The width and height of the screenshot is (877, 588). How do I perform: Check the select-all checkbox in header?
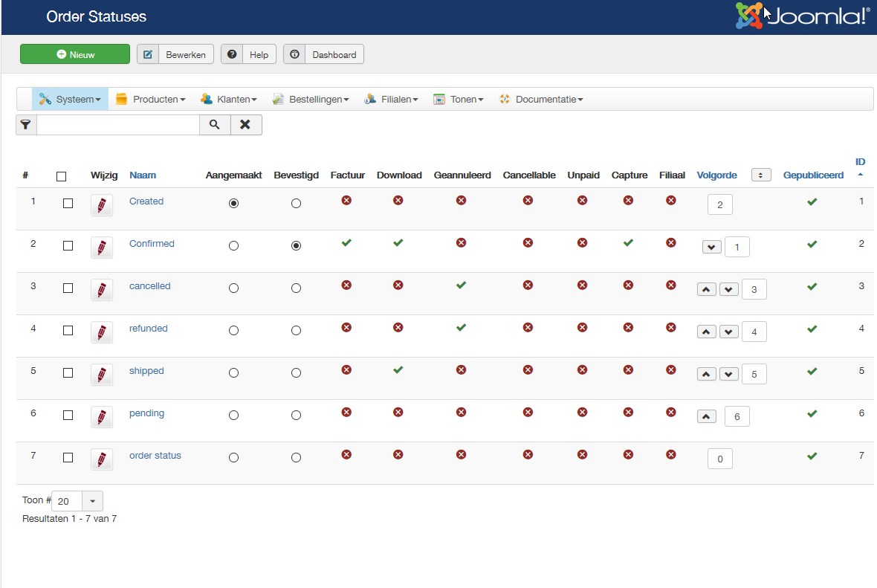click(62, 176)
